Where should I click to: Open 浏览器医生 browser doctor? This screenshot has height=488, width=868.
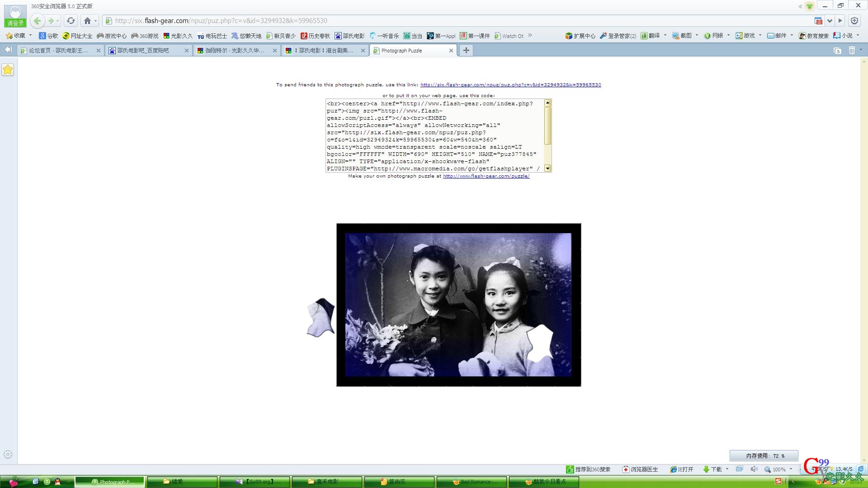640,469
